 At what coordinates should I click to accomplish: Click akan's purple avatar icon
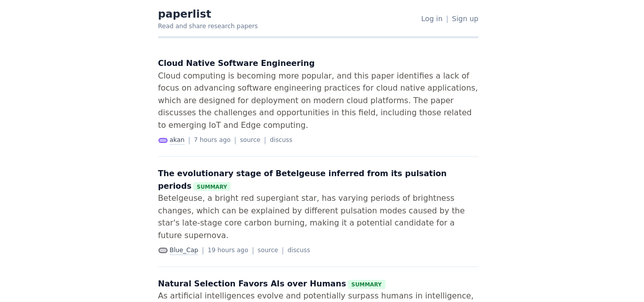pyautogui.click(x=163, y=140)
